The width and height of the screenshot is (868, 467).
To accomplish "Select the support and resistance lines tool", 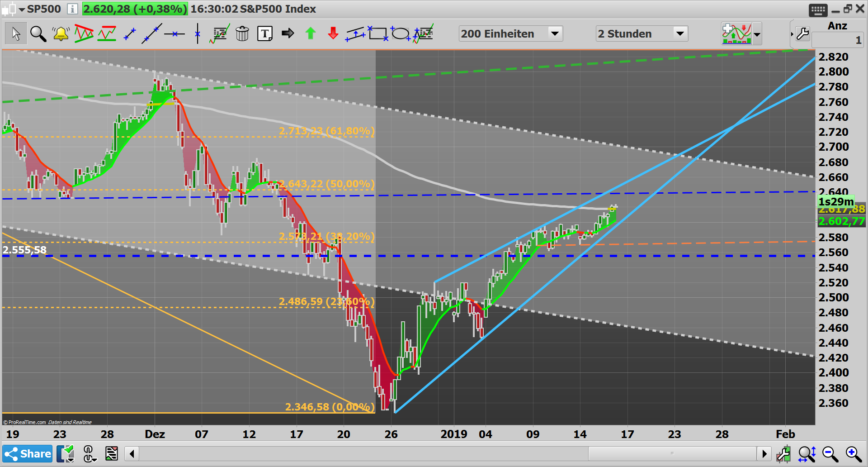I will 107,34.
